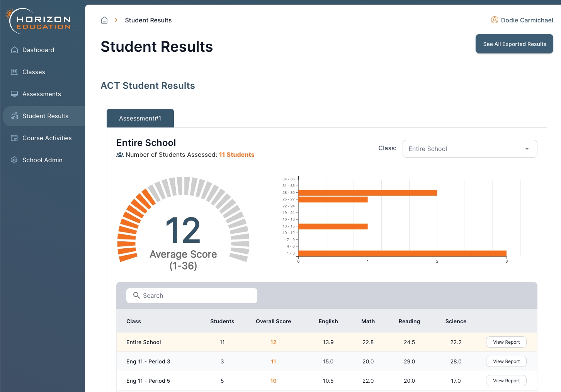Open Student Results in the sidebar
The height and width of the screenshot is (392, 561).
coord(45,116)
